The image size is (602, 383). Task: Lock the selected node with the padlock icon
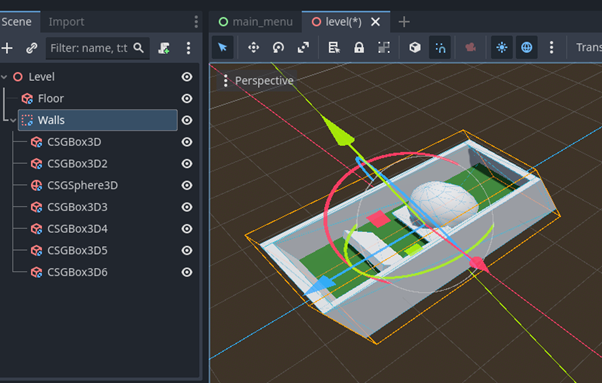pos(359,48)
